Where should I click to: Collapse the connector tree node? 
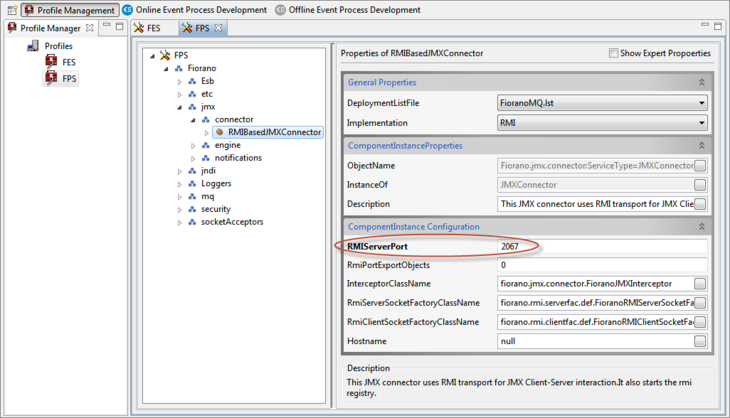[193, 120]
